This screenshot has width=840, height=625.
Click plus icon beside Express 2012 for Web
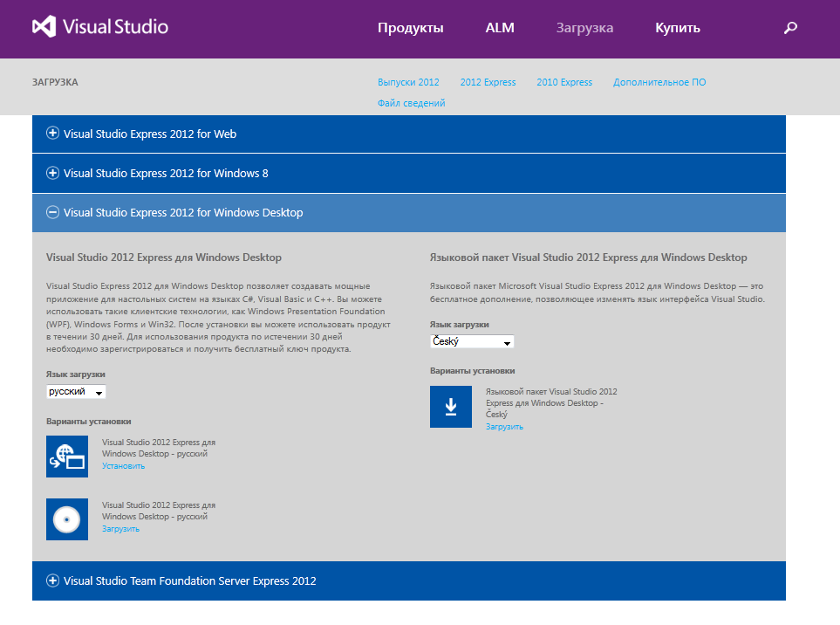coord(52,134)
